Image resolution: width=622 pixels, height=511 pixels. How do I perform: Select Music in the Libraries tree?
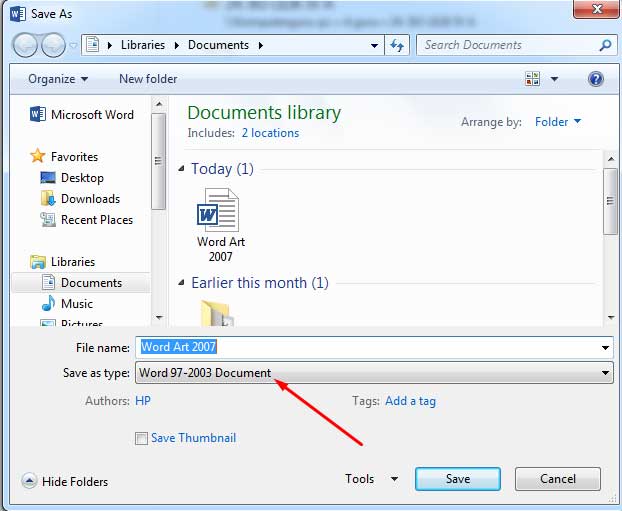tap(77, 304)
